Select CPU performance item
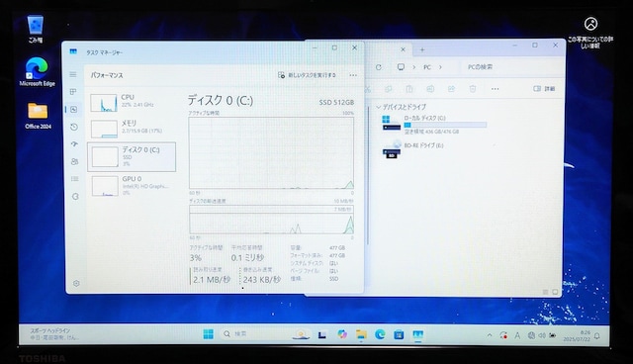Image resolution: width=633 pixels, height=364 pixels. point(132,103)
